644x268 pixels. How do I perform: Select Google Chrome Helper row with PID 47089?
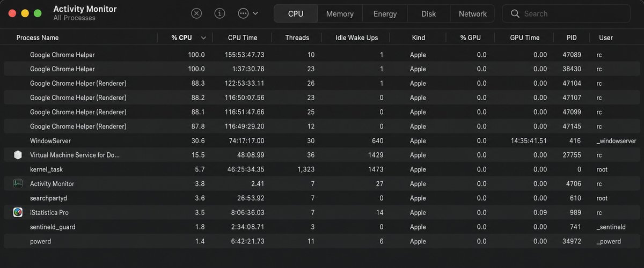pyautogui.click(x=322, y=55)
